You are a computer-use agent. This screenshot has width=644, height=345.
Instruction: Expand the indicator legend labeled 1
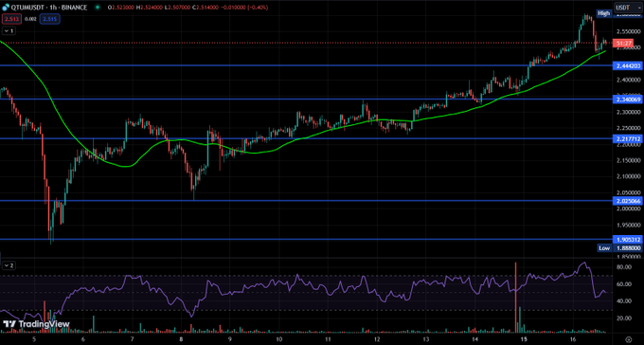9,31
